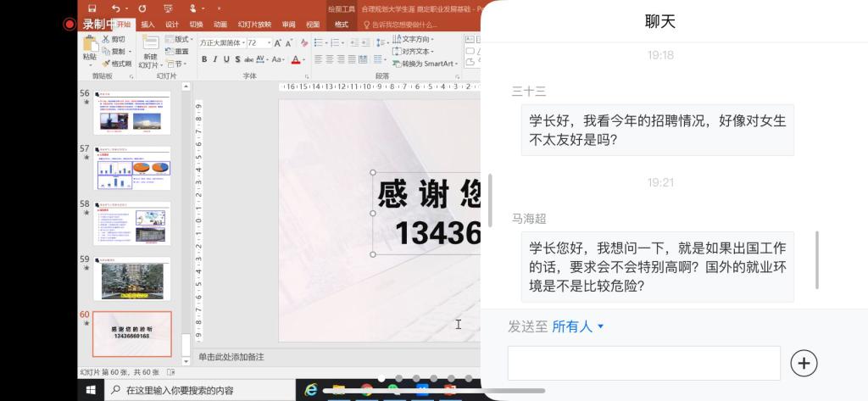Image resolution: width=868 pixels, height=401 pixels.
Task: Click the 重置 slide reset button
Action: click(x=178, y=52)
